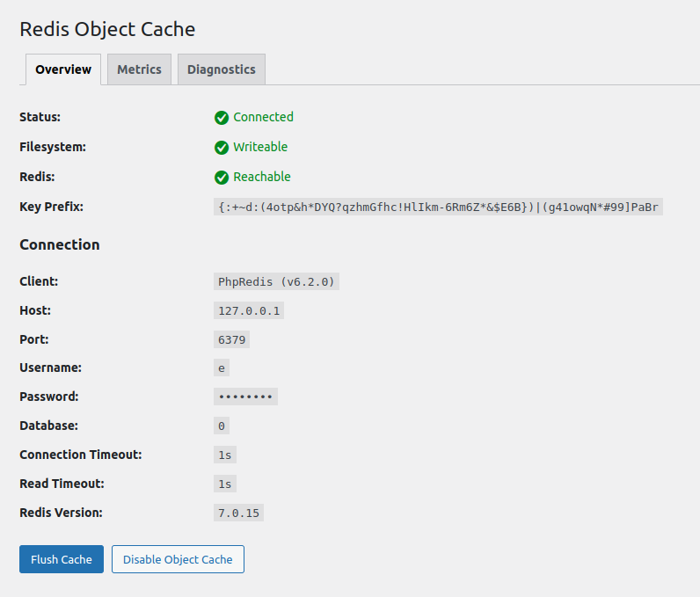The image size is (700, 597).
Task: Click the port value 6379
Action: tap(231, 339)
